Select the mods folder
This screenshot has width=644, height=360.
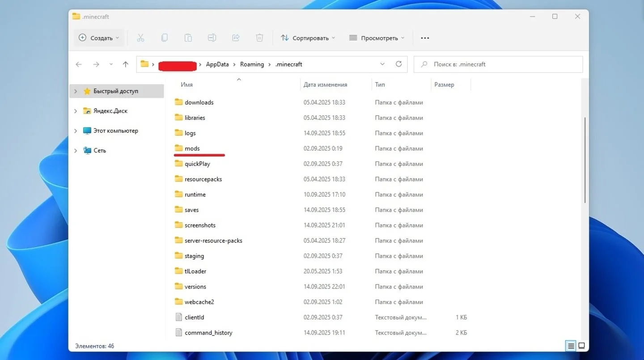[192, 148]
